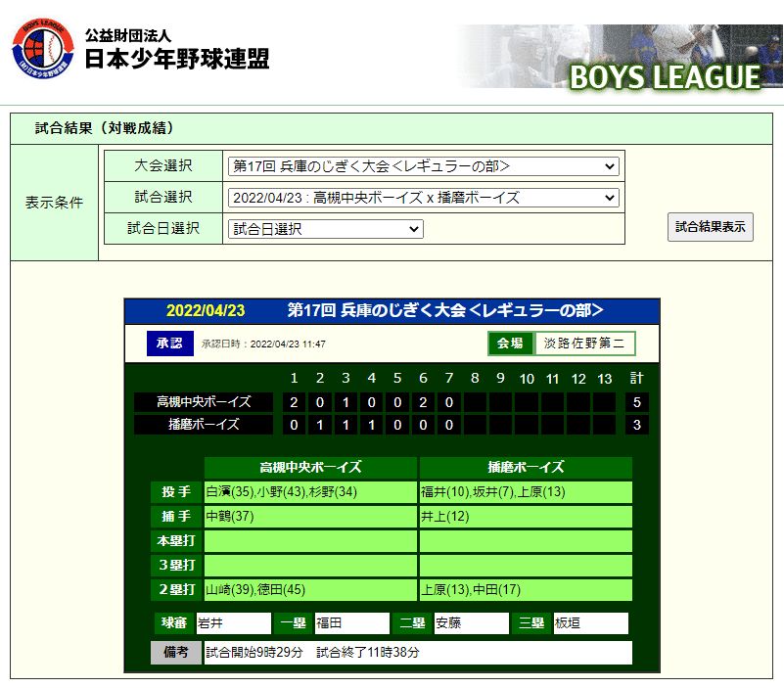
Task: Click the 承認 status badge
Action: point(170,343)
